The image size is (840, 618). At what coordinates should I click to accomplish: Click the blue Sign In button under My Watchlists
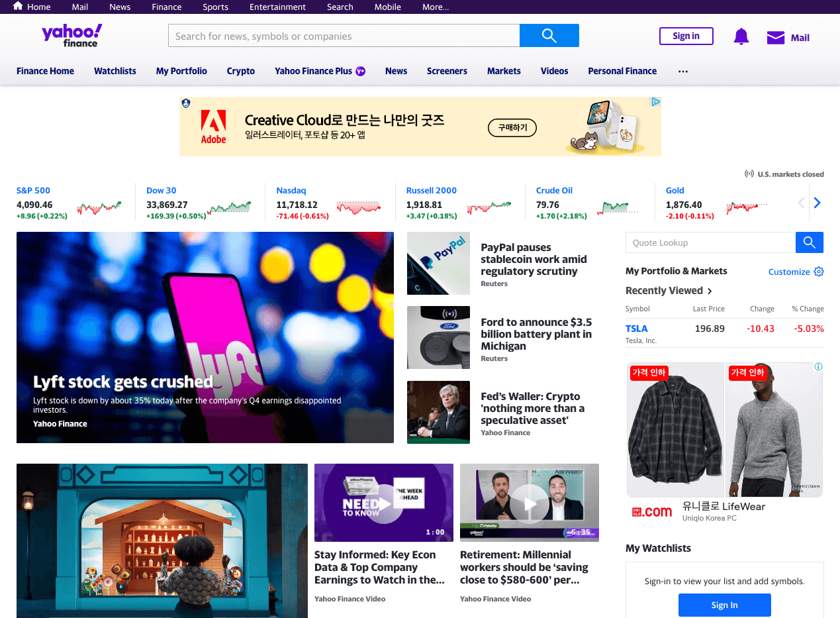tap(725, 605)
